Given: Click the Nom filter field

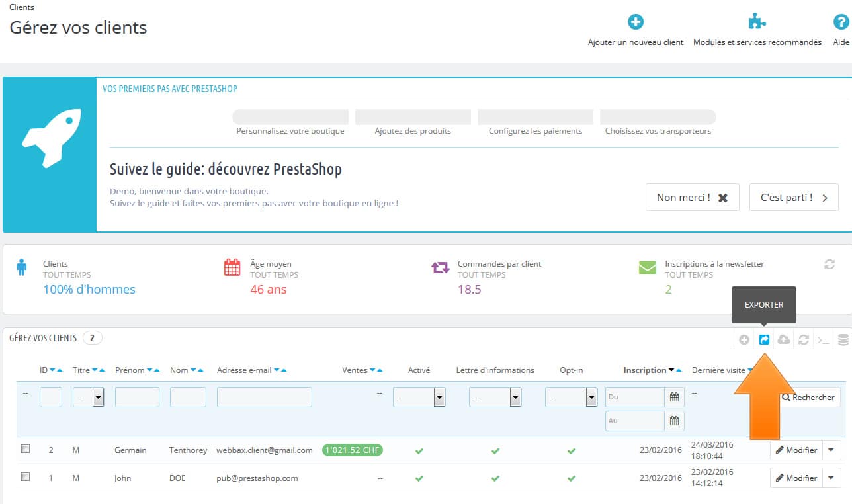Looking at the screenshot, I should pos(188,397).
